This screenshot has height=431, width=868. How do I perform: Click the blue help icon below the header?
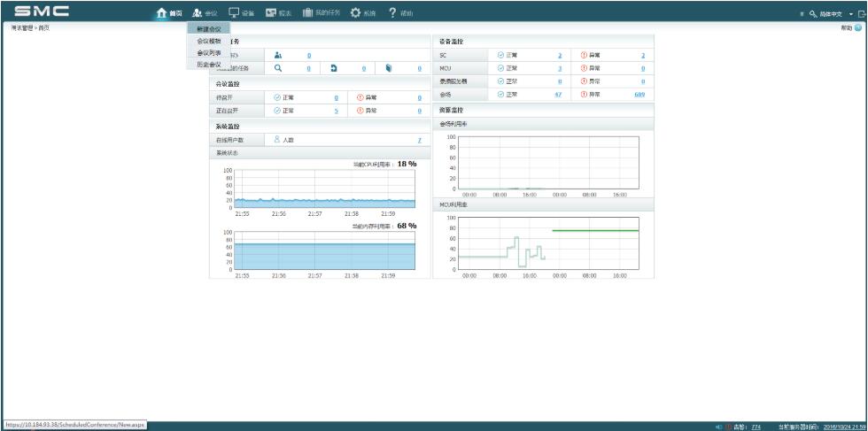[x=858, y=28]
